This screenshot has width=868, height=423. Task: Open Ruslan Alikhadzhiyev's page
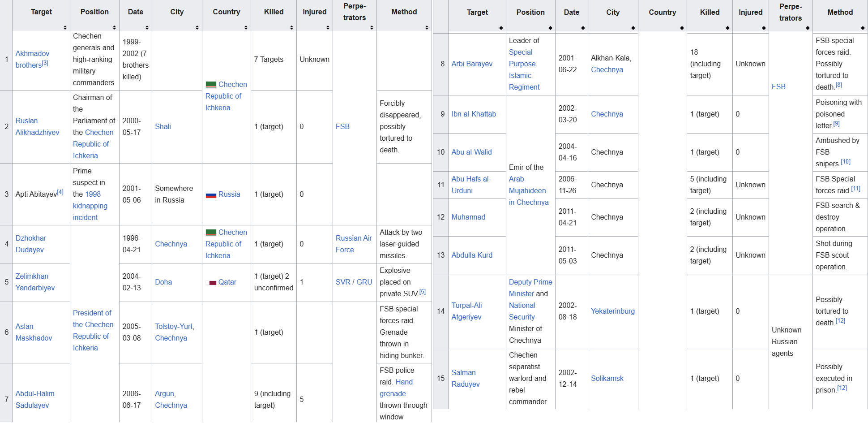(x=37, y=126)
